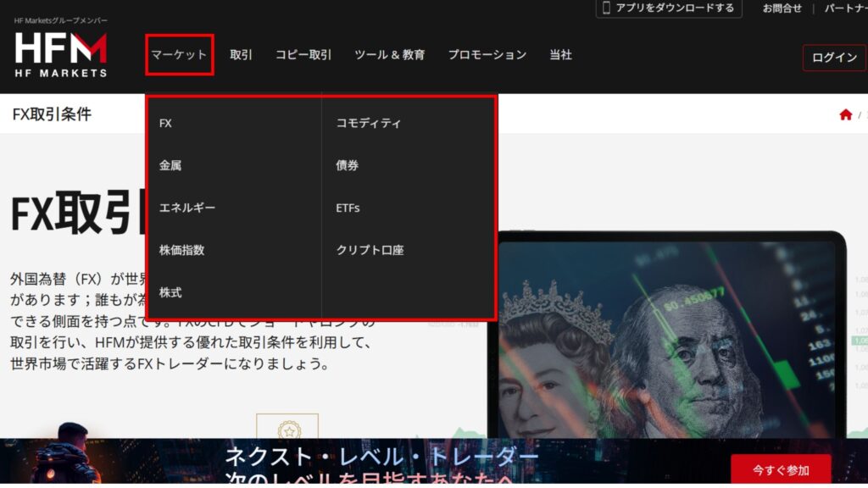Open the プロモーション menu

coord(487,55)
